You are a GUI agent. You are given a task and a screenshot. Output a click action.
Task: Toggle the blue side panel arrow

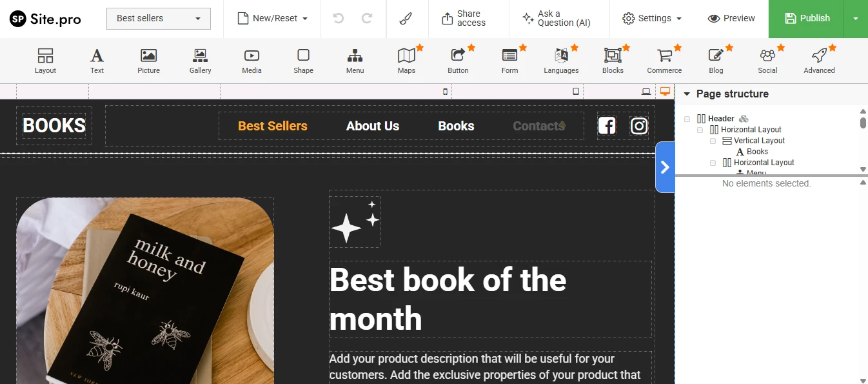coord(665,167)
